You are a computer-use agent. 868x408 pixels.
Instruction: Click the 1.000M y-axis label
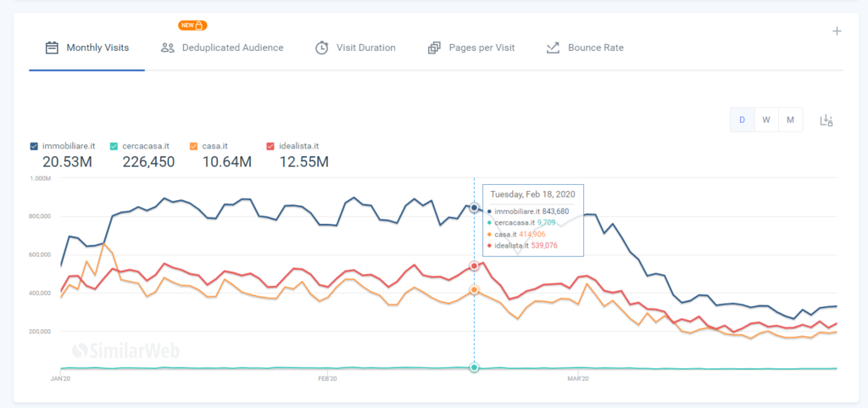[42, 178]
